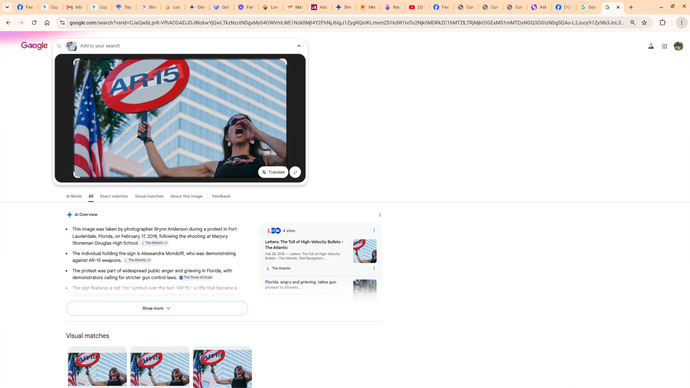The image size is (690, 388).
Task: Open the Google apps grid
Action: (664, 46)
